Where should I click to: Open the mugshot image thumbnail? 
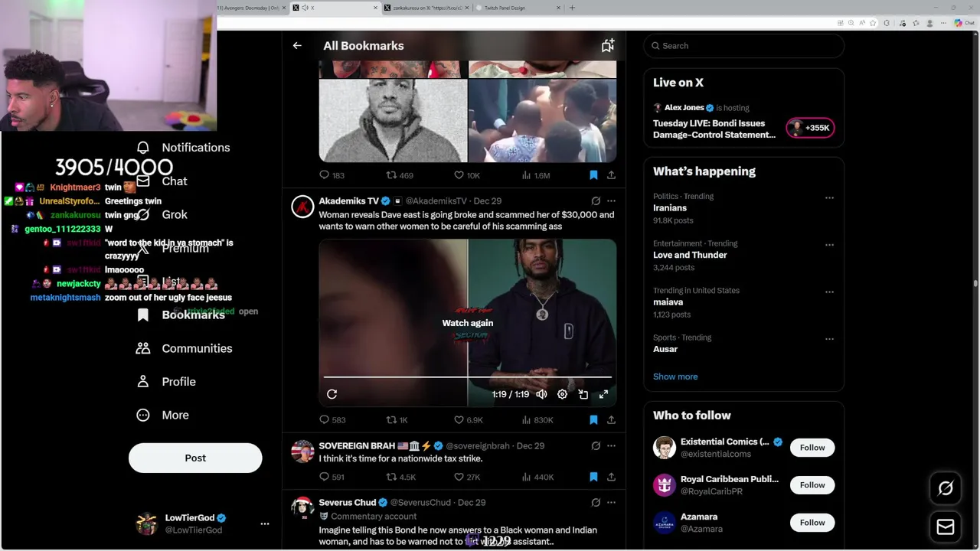(x=393, y=120)
